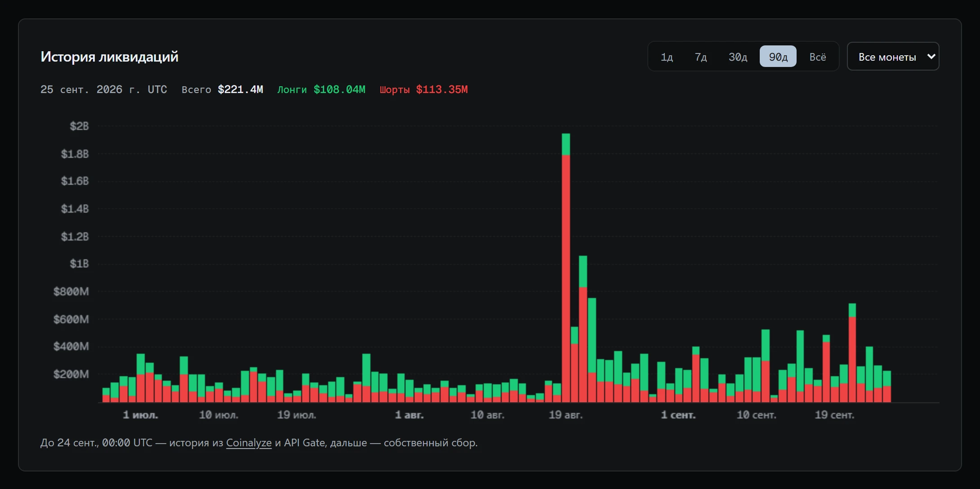The image size is (980, 489).
Task: Show the full history with Всё
Action: point(818,57)
